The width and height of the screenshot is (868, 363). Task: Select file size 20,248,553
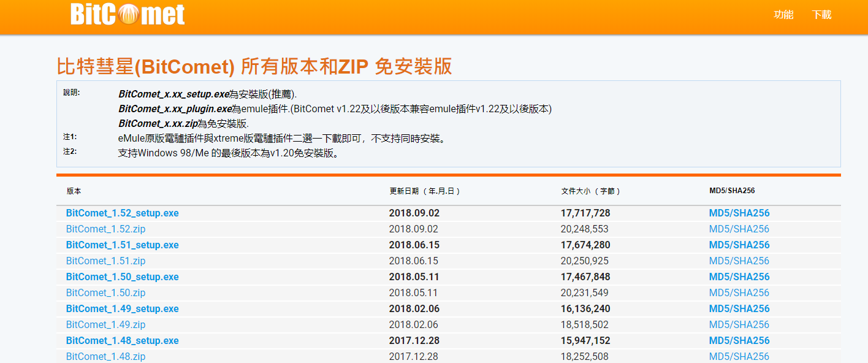585,229
